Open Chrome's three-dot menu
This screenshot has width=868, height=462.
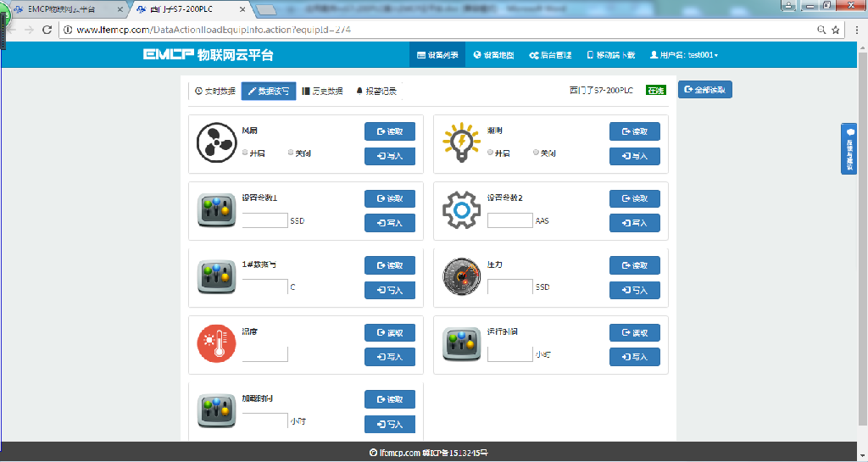tap(857, 30)
